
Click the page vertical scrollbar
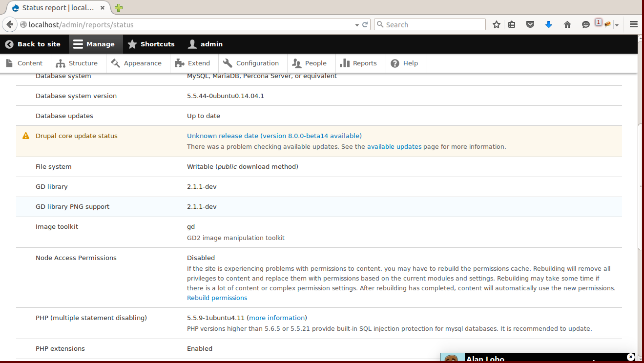(x=641, y=185)
